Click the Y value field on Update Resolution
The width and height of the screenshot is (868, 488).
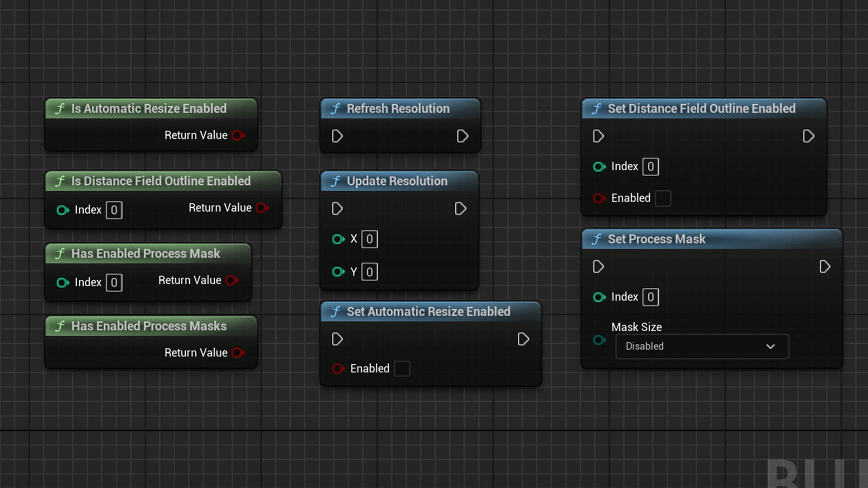click(369, 272)
